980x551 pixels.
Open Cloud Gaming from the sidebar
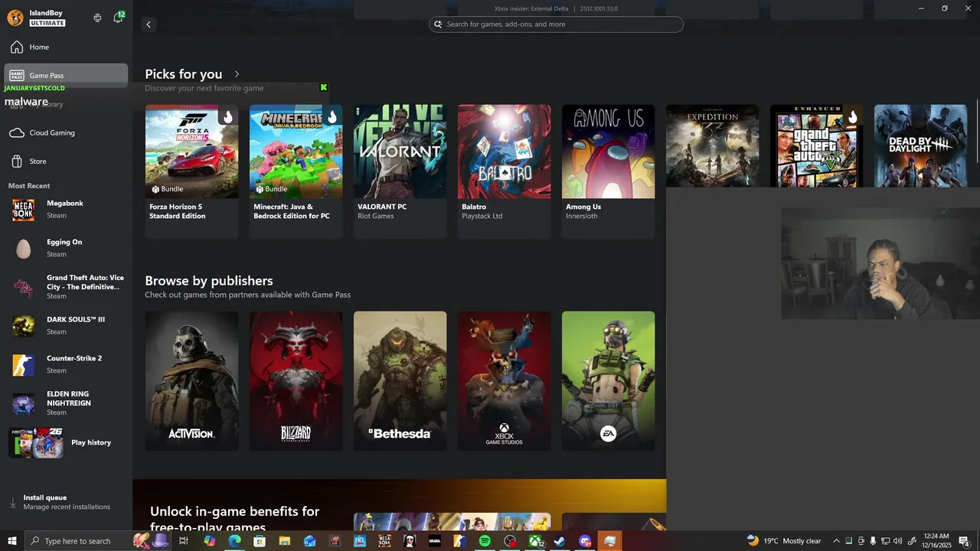[66, 132]
